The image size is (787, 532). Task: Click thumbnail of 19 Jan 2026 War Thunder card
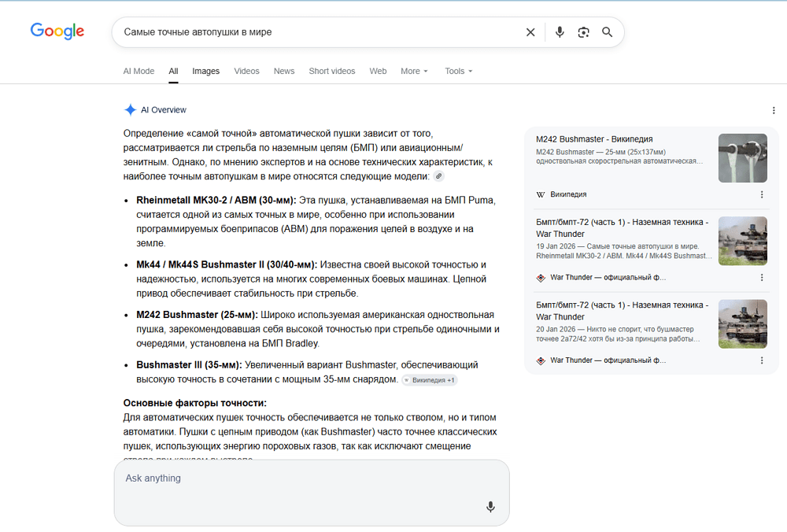pos(742,241)
